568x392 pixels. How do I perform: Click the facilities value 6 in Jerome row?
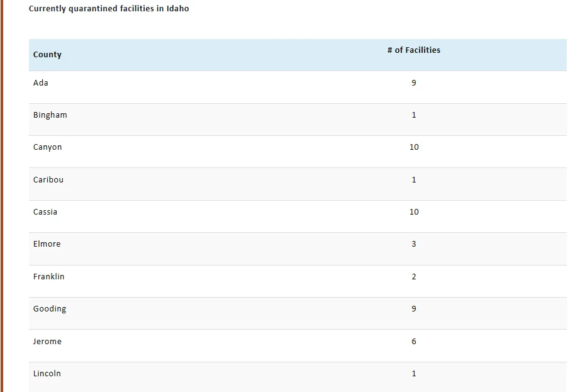coord(414,342)
